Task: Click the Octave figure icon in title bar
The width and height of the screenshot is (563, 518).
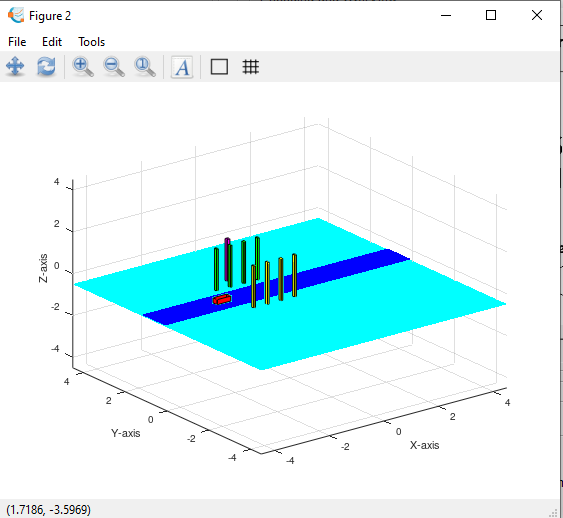Action: point(16,15)
